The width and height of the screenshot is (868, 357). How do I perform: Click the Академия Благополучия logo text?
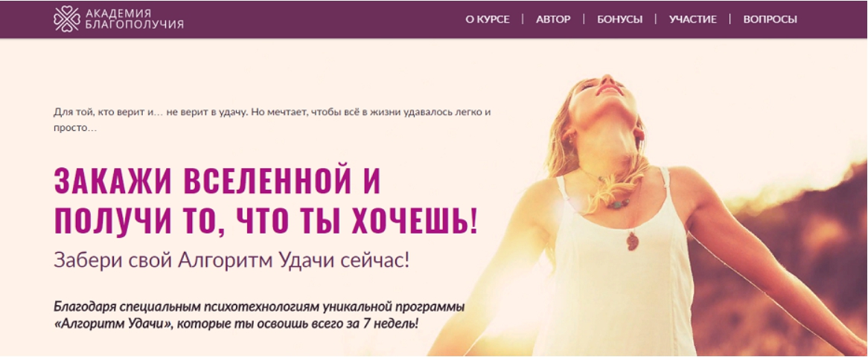(135, 19)
